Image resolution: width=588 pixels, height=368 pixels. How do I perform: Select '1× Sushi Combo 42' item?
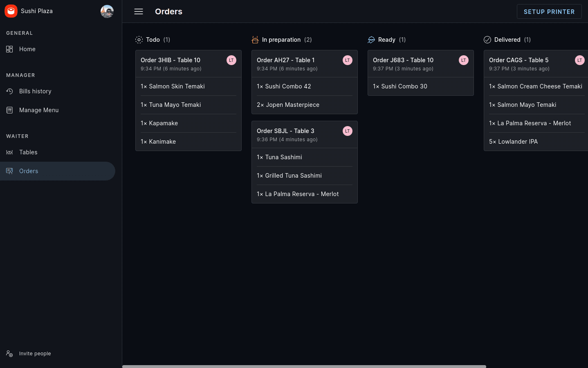[x=305, y=86]
